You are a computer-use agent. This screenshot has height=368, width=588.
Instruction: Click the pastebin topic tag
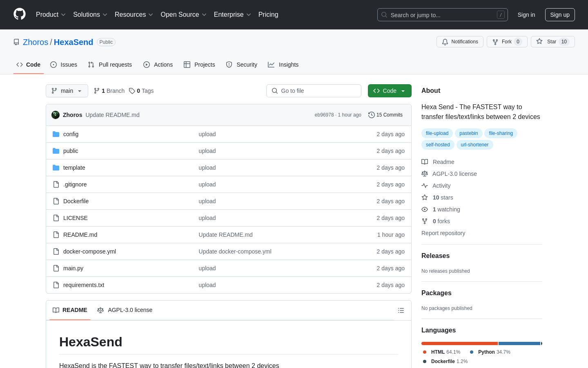(x=468, y=133)
